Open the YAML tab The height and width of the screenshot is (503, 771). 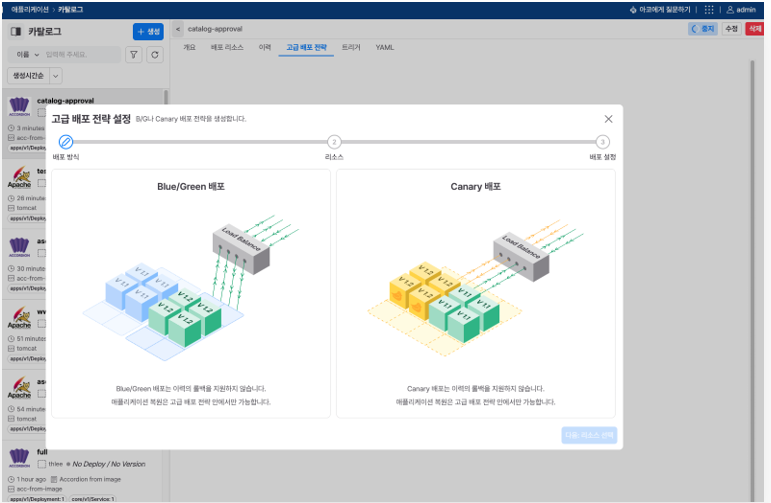tap(385, 48)
